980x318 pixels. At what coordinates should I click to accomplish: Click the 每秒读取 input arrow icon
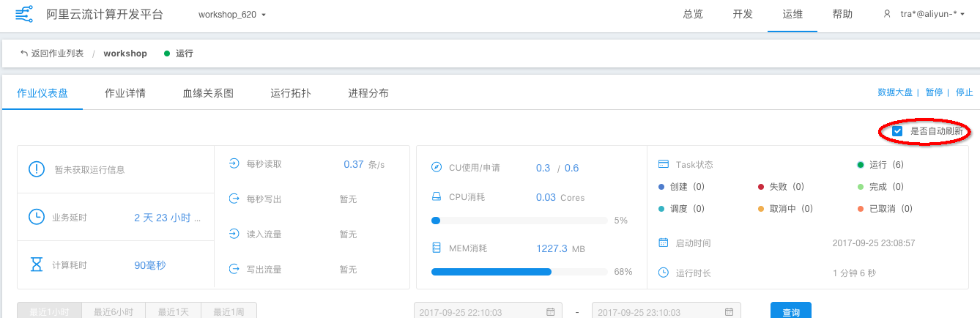(234, 164)
